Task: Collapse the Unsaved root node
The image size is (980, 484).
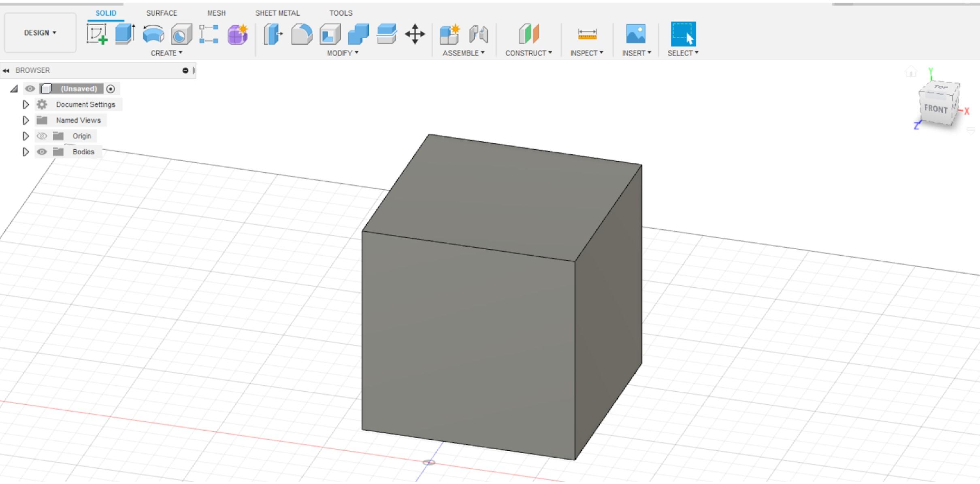Action: pyautogui.click(x=14, y=89)
